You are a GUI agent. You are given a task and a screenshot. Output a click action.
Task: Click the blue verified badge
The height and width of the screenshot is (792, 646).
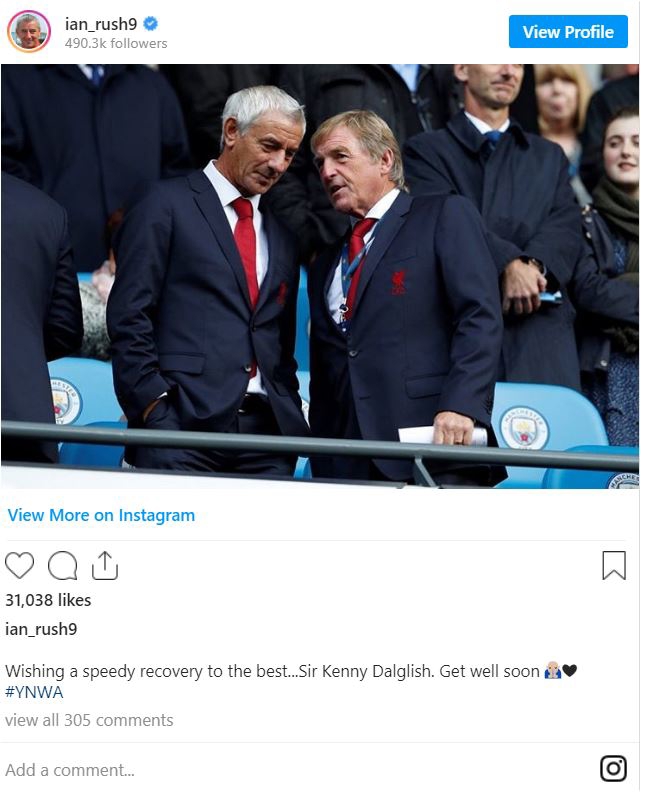[x=151, y=23]
